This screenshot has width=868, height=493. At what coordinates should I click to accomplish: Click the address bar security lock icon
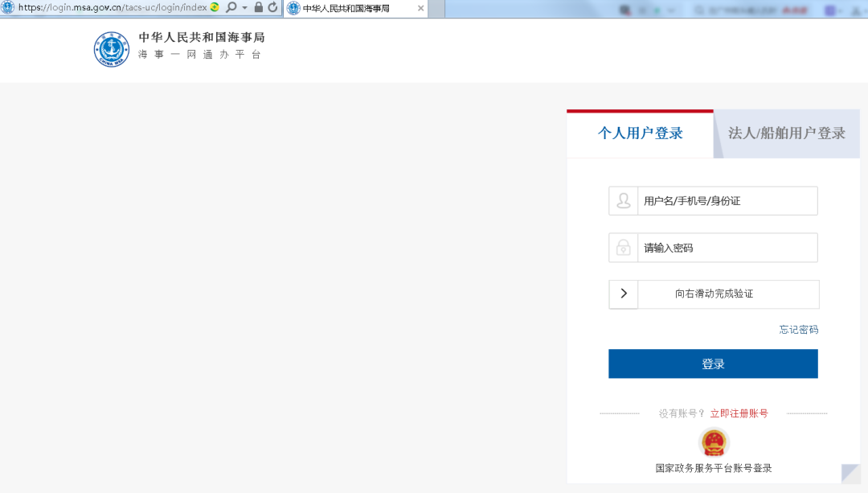pos(259,7)
